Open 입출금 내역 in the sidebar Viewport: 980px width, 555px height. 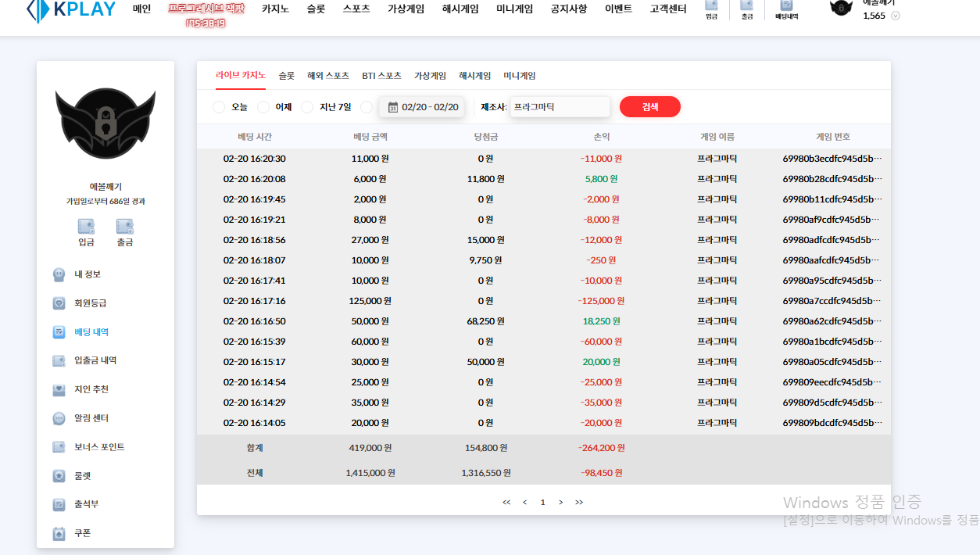95,360
